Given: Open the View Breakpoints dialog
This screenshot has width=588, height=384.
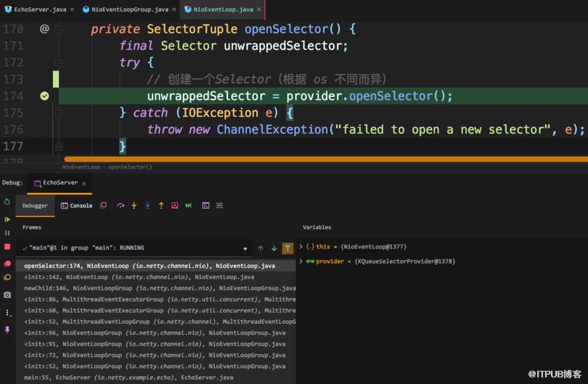Looking at the screenshot, I should pos(7,264).
